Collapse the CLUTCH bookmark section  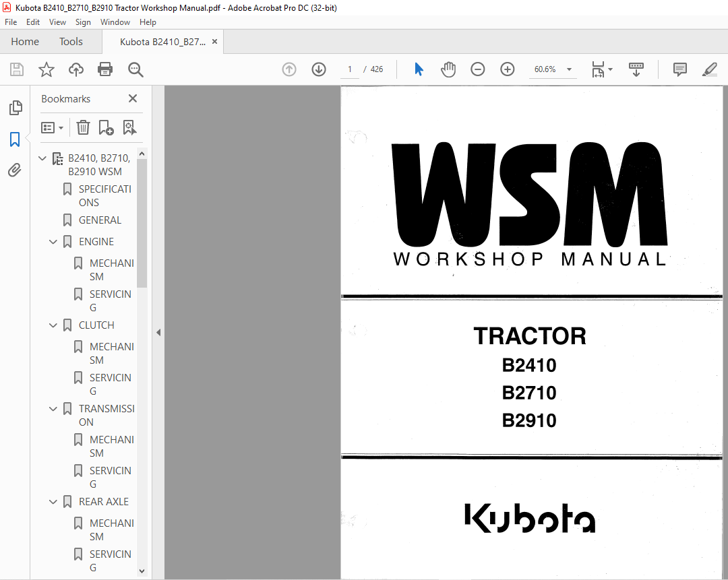click(53, 325)
